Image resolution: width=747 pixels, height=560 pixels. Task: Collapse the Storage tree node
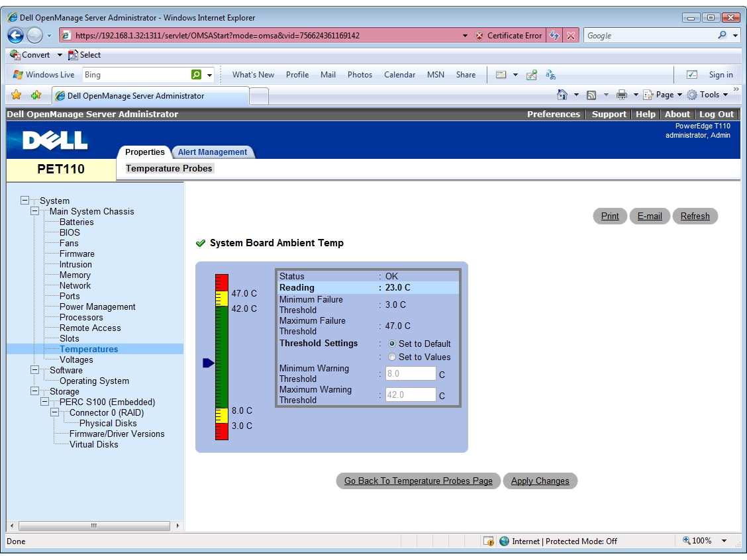click(x=35, y=391)
